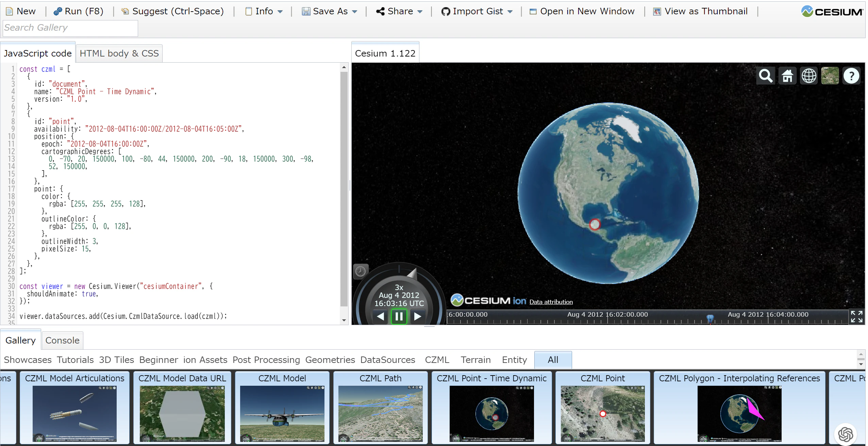
Task: Select the ion Assets gallery category
Action: tap(205, 360)
